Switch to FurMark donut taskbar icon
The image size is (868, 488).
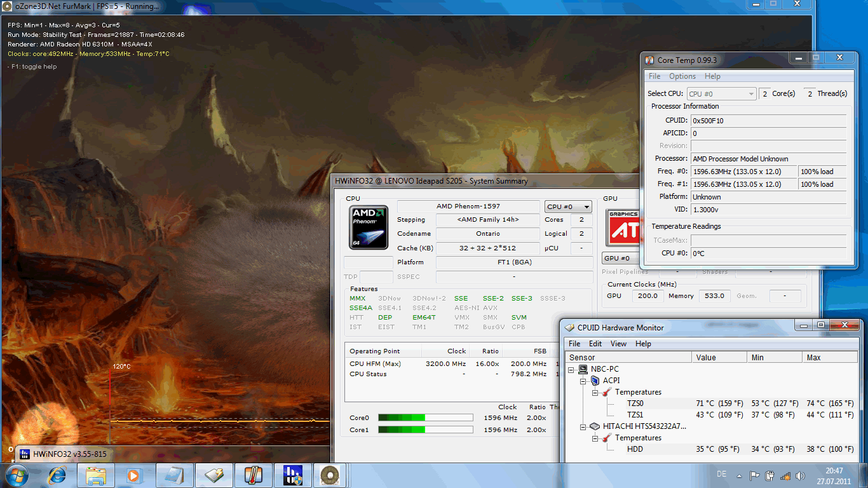click(329, 475)
